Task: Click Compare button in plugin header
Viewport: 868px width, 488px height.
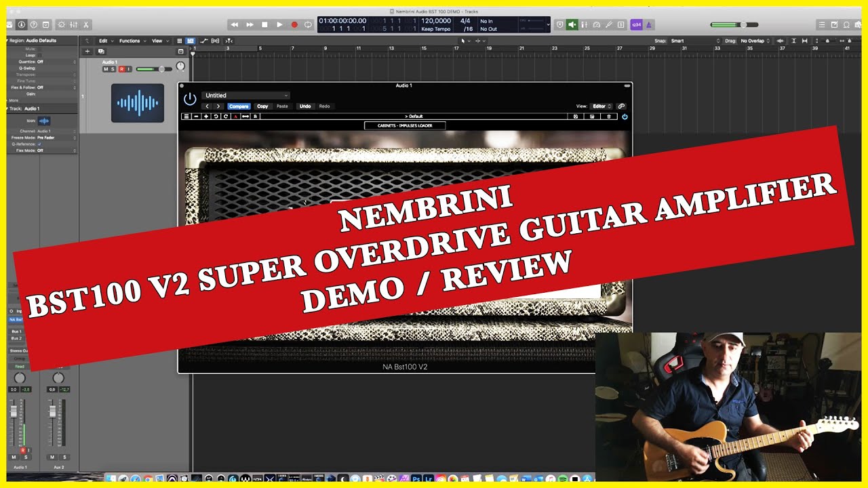Action: click(x=239, y=106)
